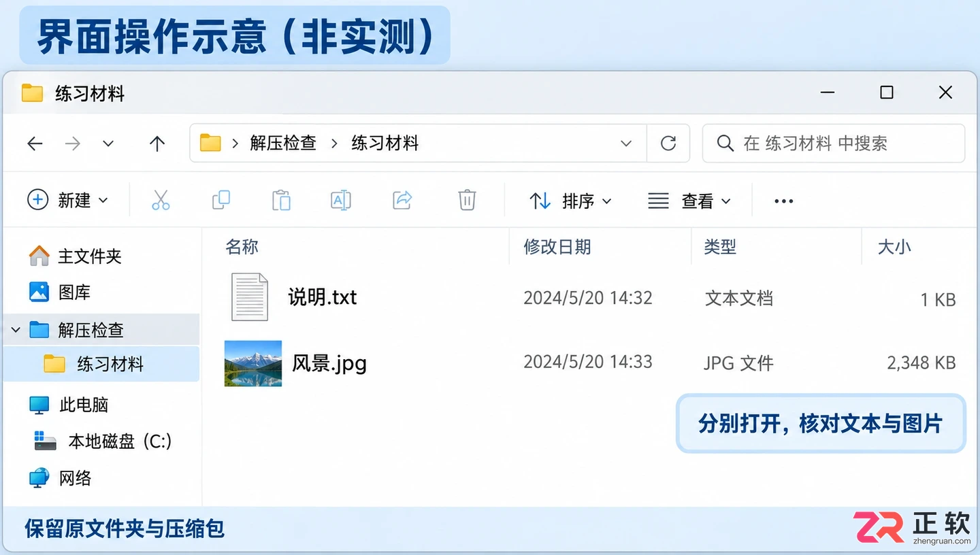Select the 风景.jpg file name
The height and width of the screenshot is (555, 980).
click(x=329, y=363)
